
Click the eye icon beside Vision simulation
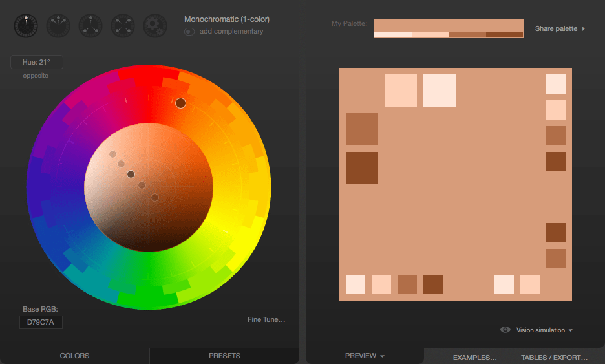point(505,330)
